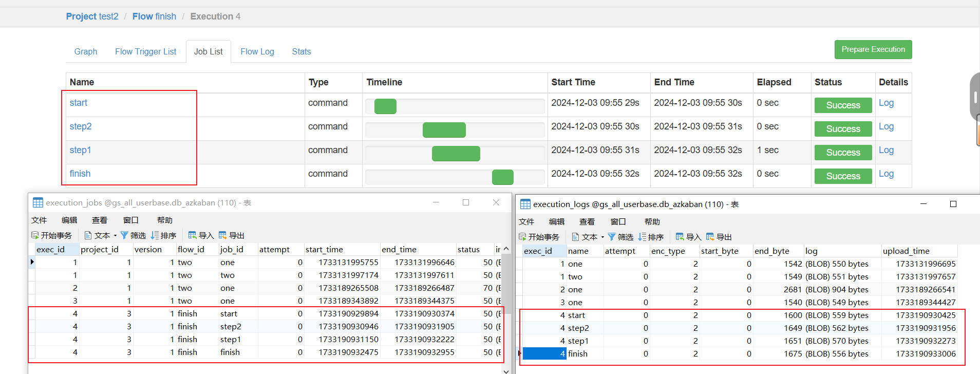Click the Text icon in execution_jobs toolbar
This screenshot has width=980, height=374.
click(88, 235)
